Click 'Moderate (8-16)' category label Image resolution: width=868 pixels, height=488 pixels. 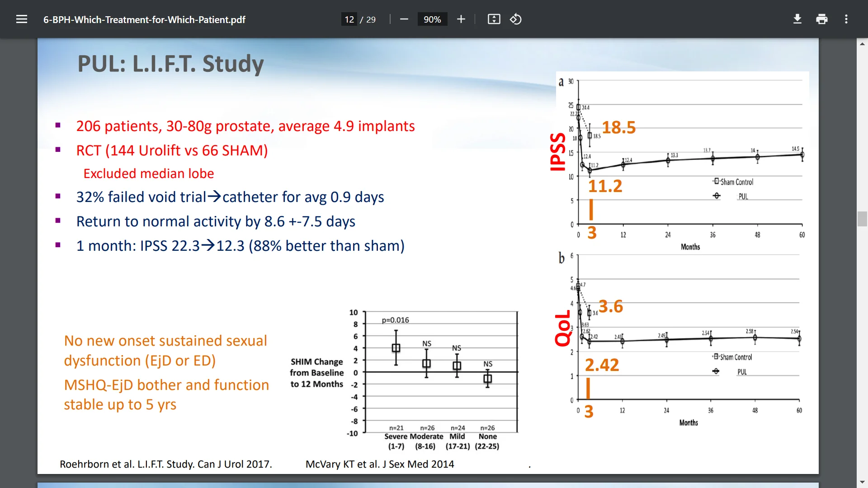click(x=426, y=441)
